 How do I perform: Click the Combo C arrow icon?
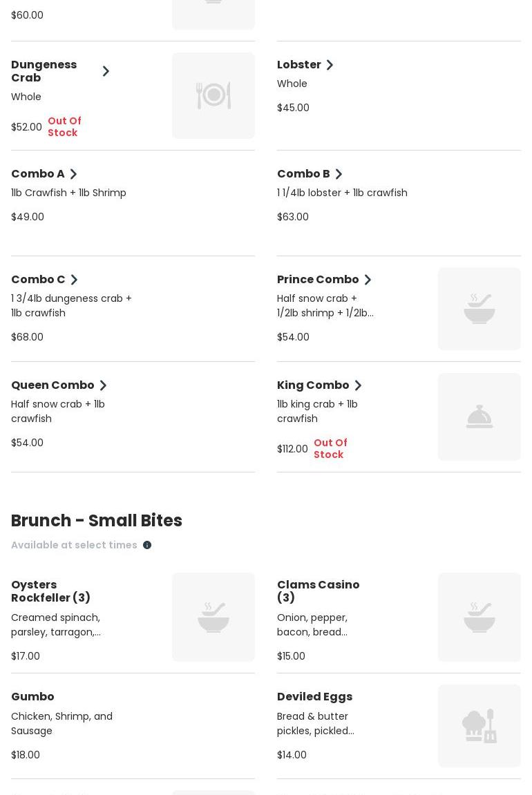point(75,280)
